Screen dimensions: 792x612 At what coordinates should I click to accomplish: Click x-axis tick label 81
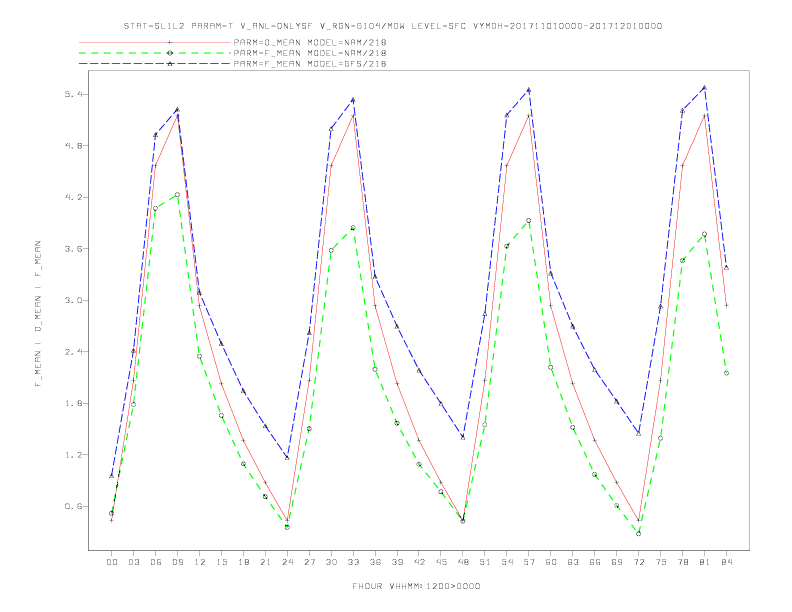coord(705,562)
